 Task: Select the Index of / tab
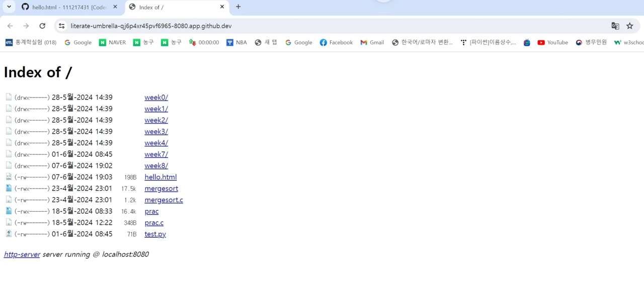click(177, 7)
